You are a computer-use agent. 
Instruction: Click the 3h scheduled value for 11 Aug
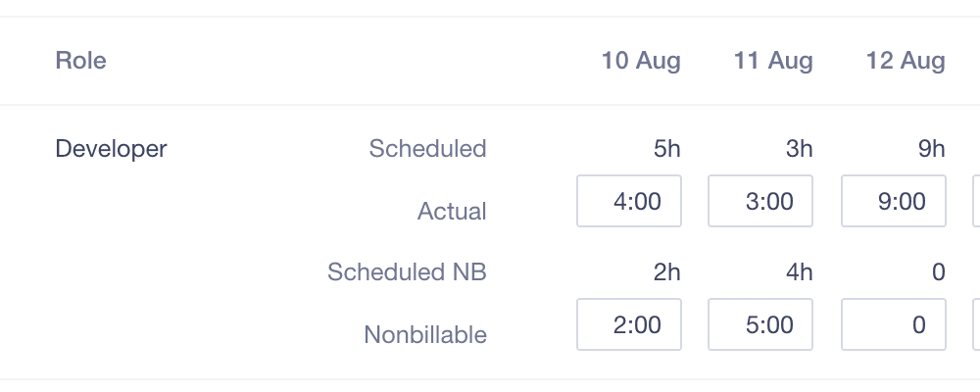(x=800, y=149)
